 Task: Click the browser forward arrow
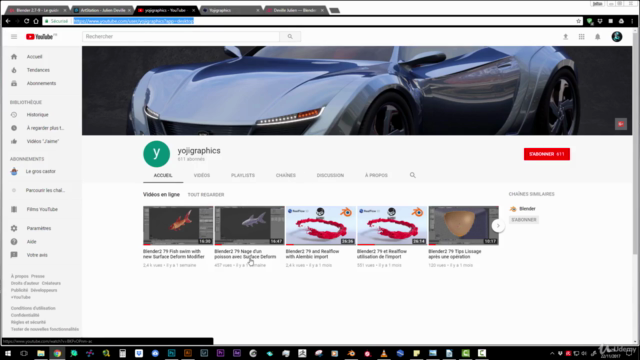tap(17, 21)
